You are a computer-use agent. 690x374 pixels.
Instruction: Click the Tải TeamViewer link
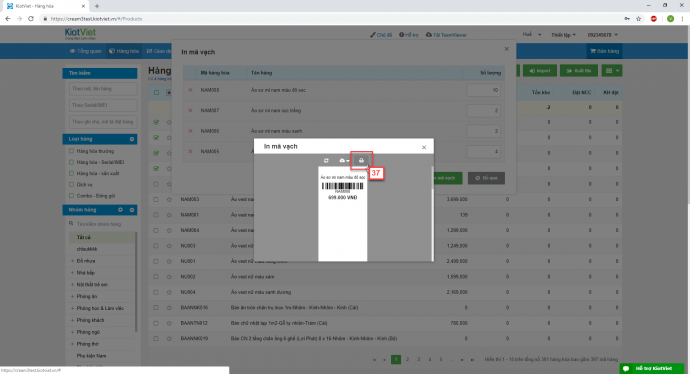446,35
